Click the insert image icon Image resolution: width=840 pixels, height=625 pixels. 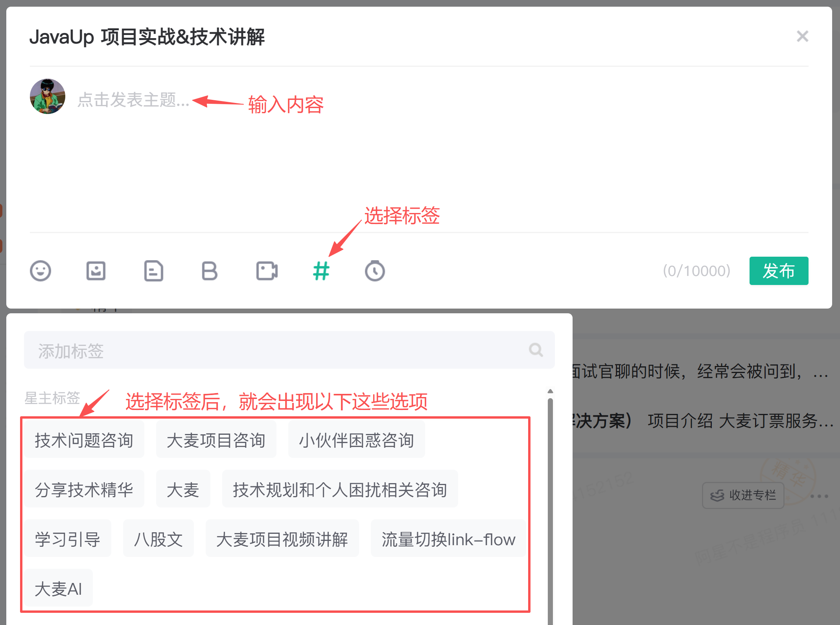click(96, 271)
